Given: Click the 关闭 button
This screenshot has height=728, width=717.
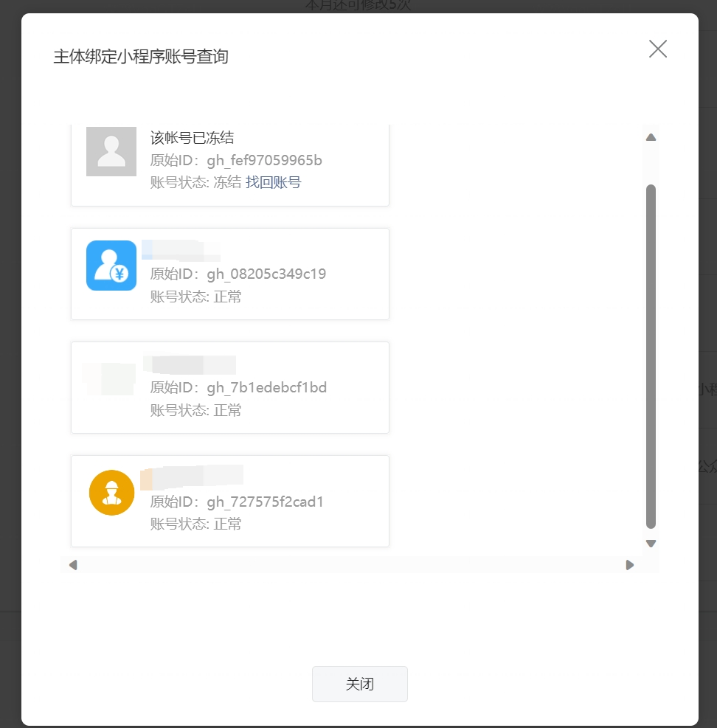Looking at the screenshot, I should pos(360,684).
